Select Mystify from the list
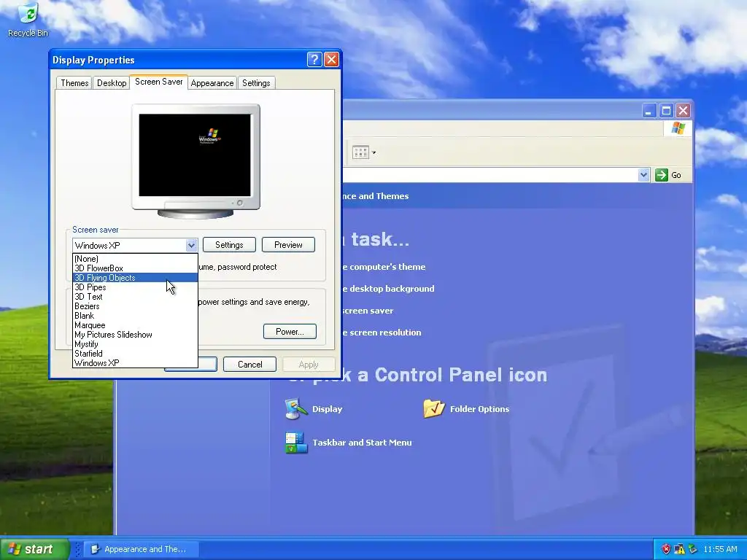 pyautogui.click(x=135, y=344)
